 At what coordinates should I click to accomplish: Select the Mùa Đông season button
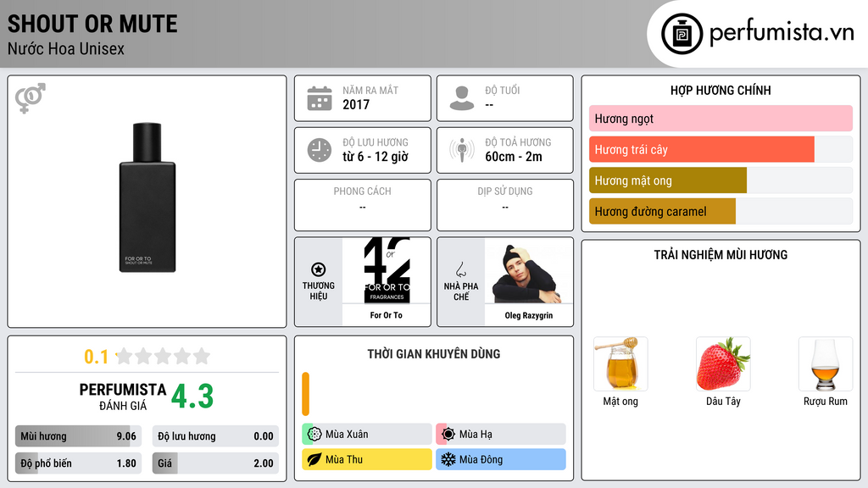[x=501, y=459]
